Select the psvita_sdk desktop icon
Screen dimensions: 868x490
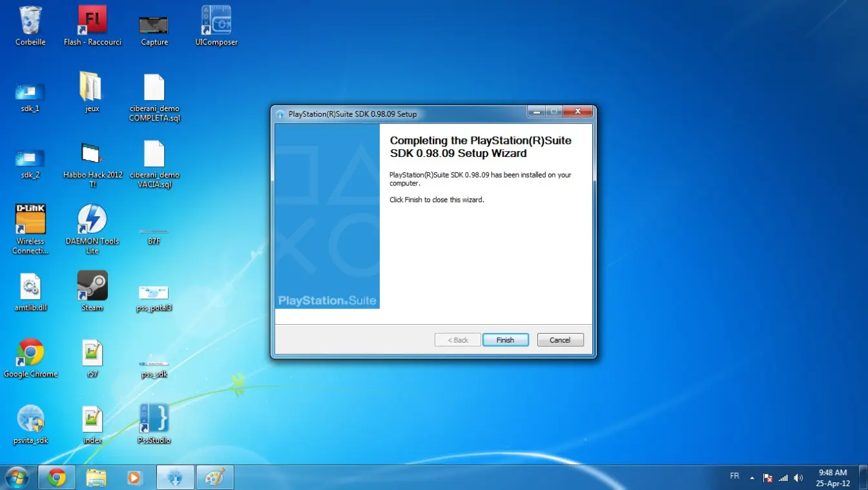(30, 424)
